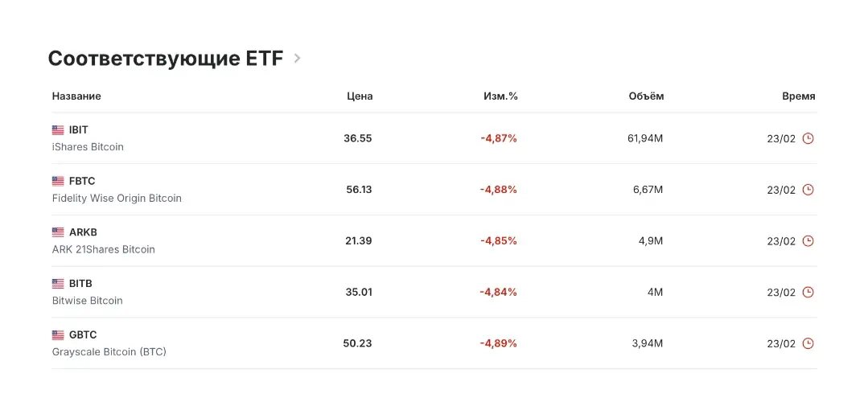Expand the Соответствующие ETF section chevron
Viewport: 868px width, 402px height.
click(297, 59)
